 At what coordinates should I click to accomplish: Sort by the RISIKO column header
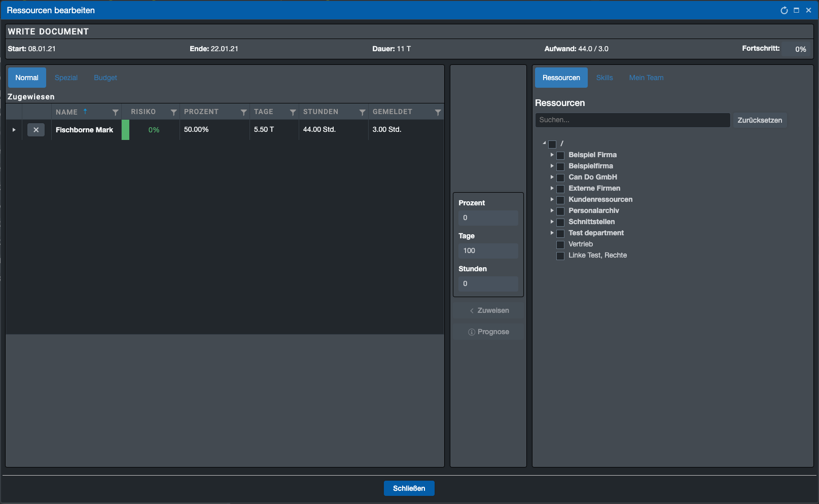[x=144, y=112]
